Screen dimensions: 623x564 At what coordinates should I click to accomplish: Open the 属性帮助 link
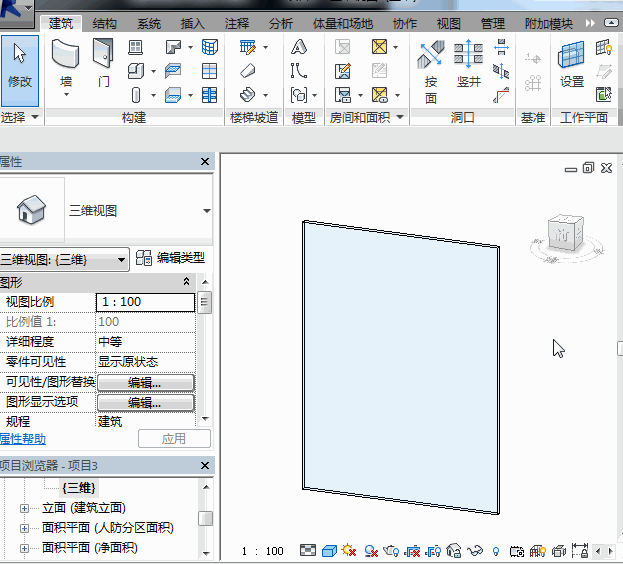[22, 439]
